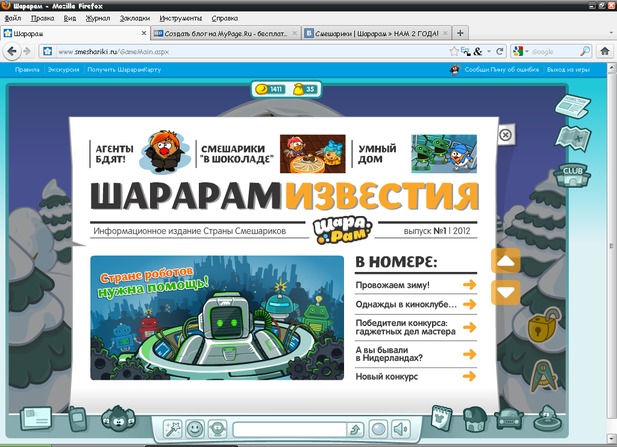Click the robots country banner image
Image resolution: width=617 pixels, height=447 pixels.
click(x=217, y=318)
